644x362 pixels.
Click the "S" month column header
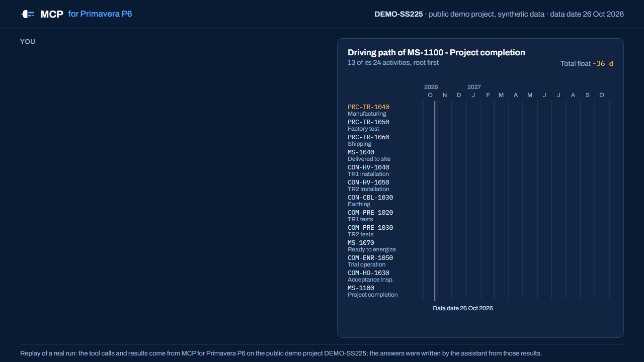pos(588,95)
